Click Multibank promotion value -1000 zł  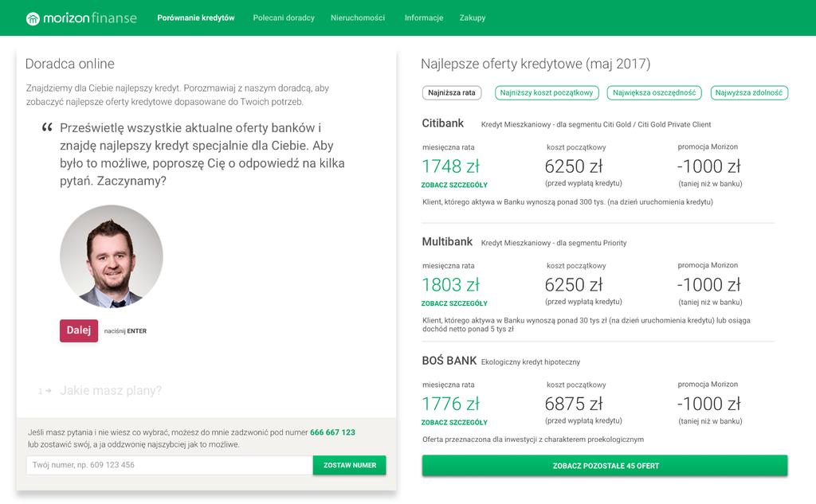[708, 285]
